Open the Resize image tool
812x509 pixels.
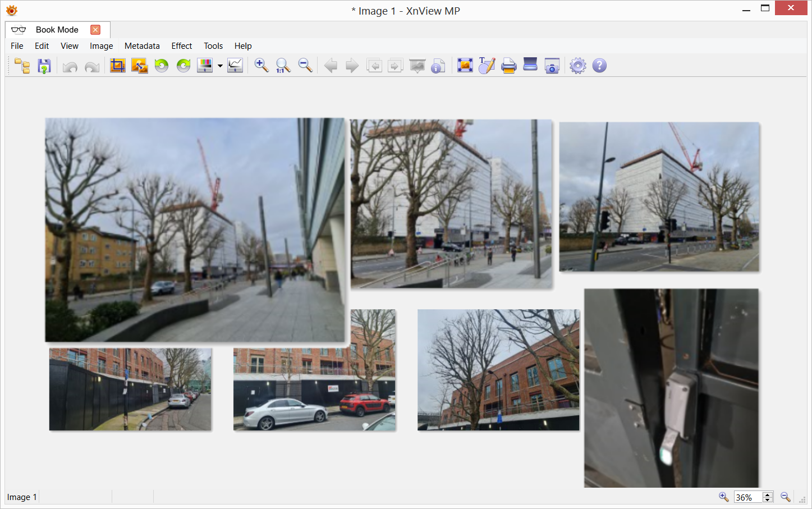point(139,66)
